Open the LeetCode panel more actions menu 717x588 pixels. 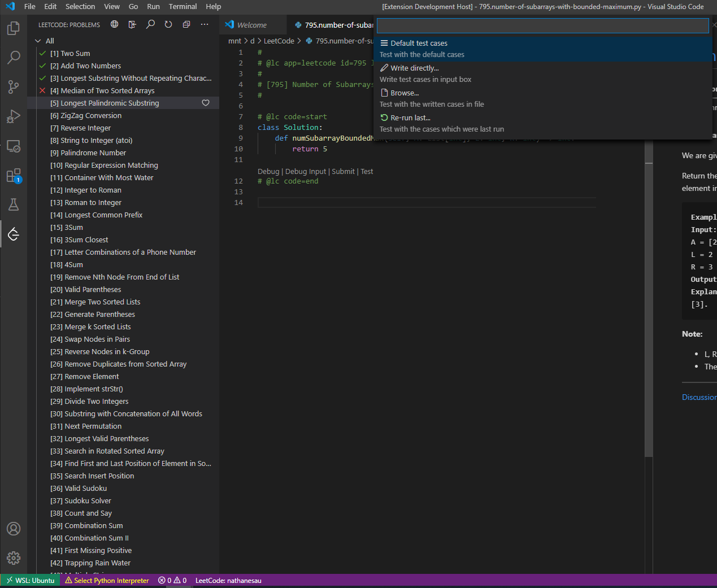click(205, 24)
